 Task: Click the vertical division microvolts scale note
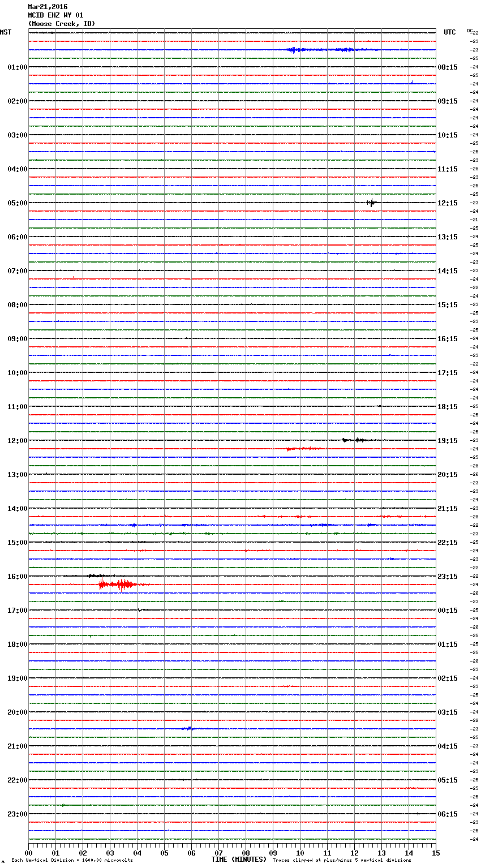72,860
